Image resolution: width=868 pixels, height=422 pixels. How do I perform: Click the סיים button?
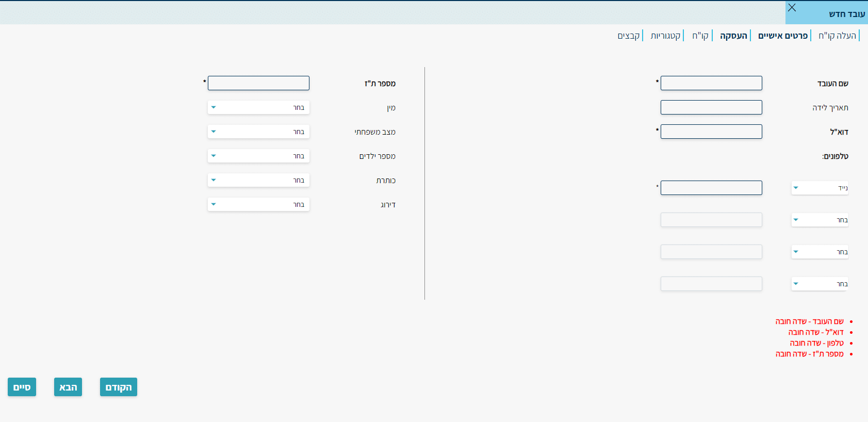(x=22, y=387)
